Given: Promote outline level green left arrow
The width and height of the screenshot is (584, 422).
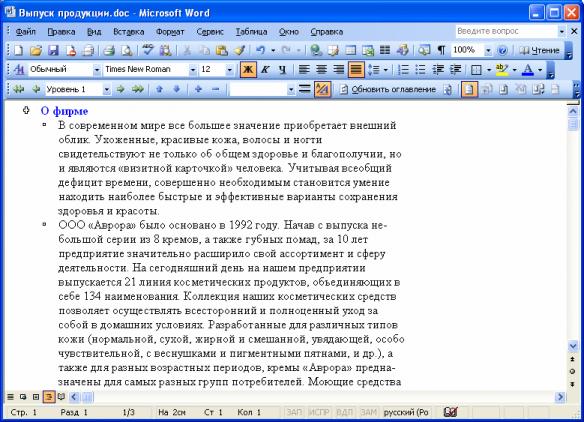Looking at the screenshot, I should [36, 89].
